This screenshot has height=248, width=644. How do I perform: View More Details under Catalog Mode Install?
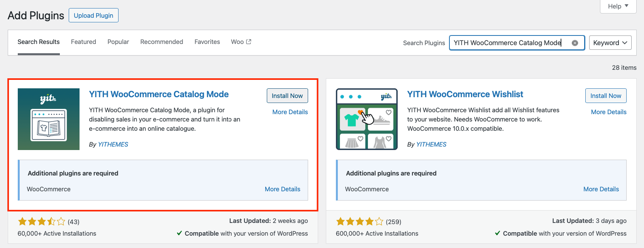click(x=290, y=112)
